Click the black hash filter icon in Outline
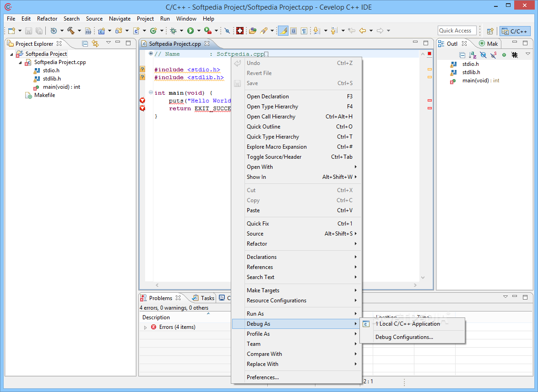Image resolution: width=538 pixels, height=392 pixels. (x=514, y=55)
